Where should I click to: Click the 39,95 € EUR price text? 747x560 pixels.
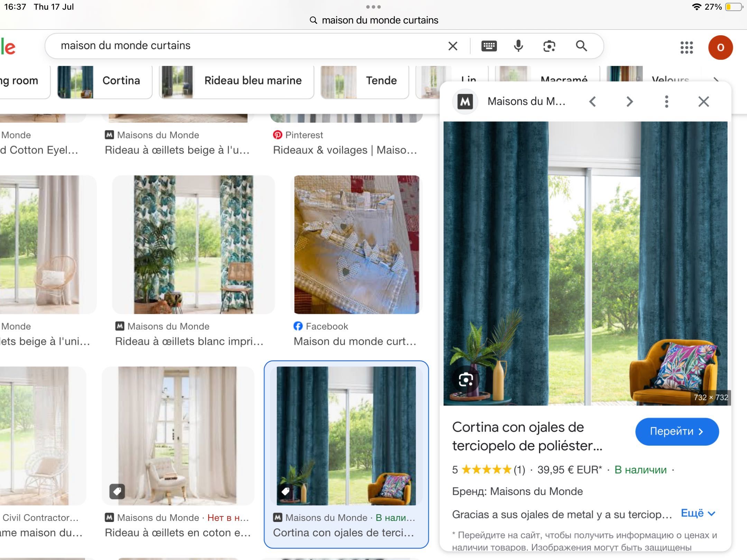[569, 470]
